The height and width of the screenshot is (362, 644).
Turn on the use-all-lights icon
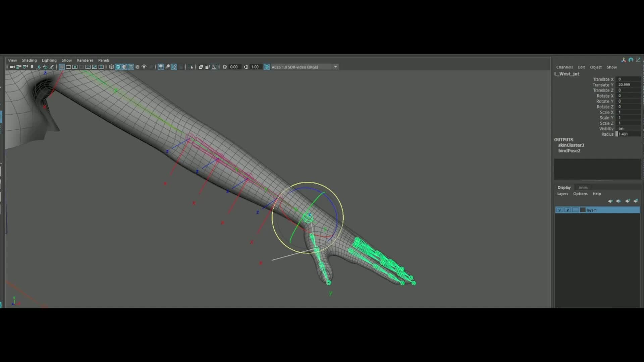coord(144,67)
